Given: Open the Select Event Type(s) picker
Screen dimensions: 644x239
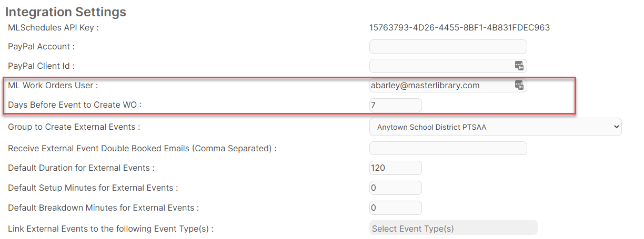Looking at the screenshot, I should pyautogui.click(x=454, y=227).
